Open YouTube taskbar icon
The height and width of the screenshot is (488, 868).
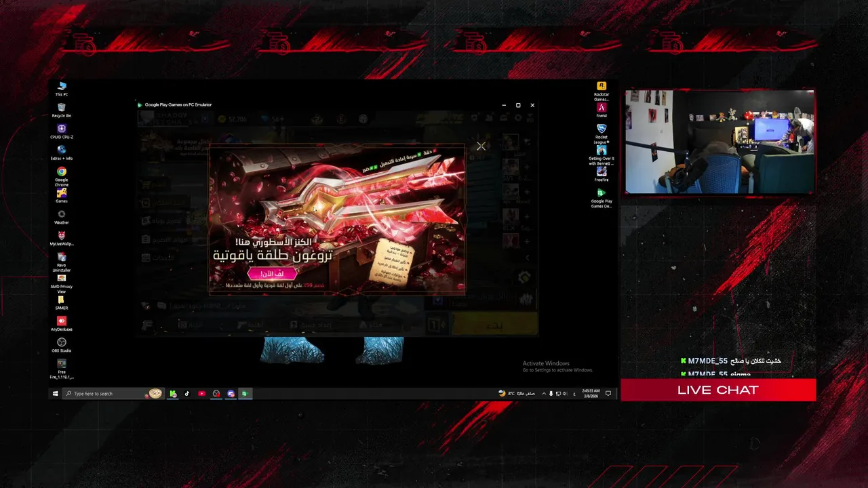tap(202, 393)
